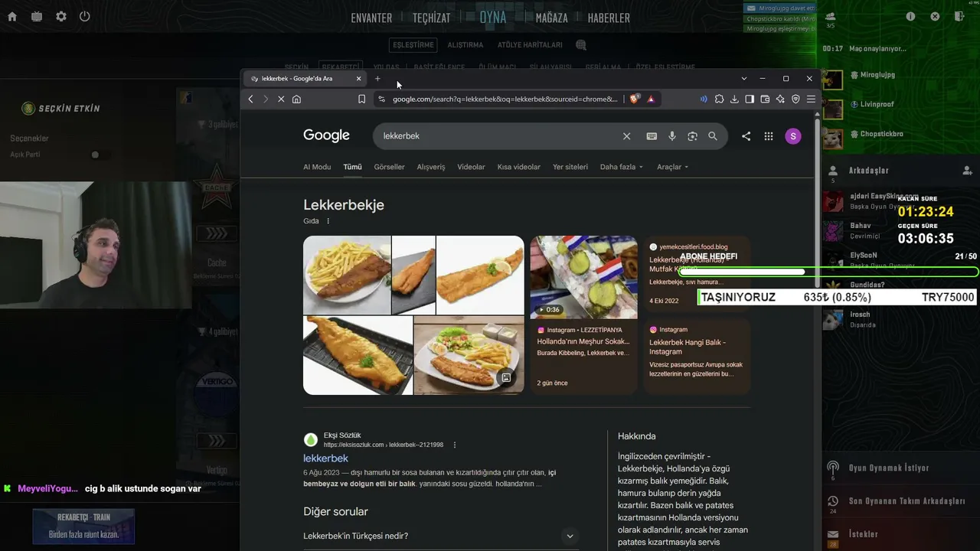The height and width of the screenshot is (551, 980).
Task: Start Google voice search microphone
Action: point(672,136)
